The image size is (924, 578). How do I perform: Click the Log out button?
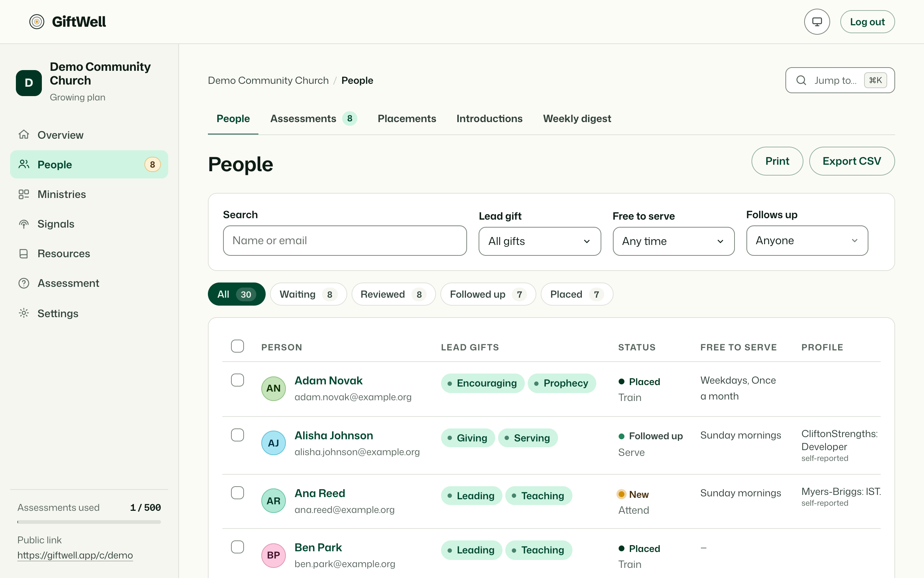(x=867, y=22)
